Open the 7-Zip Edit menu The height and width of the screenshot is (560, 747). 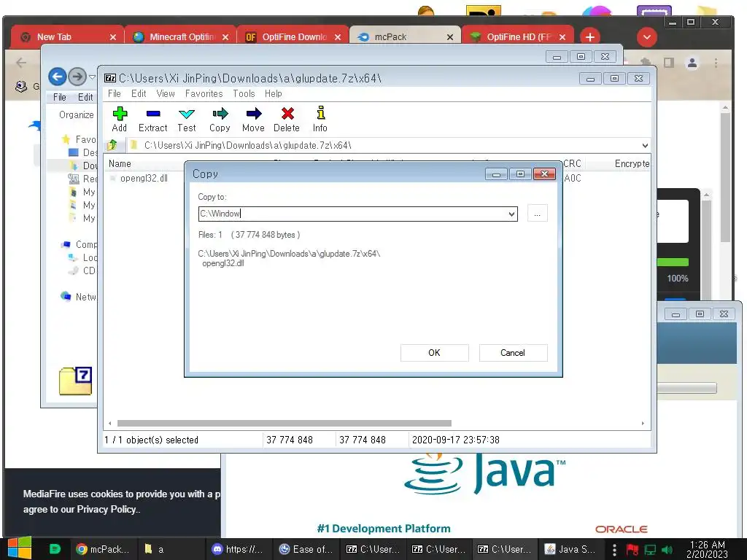click(139, 93)
